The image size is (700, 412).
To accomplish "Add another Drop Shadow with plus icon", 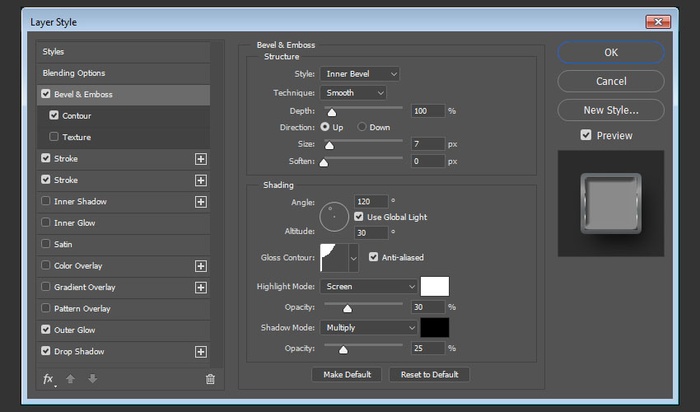I will coord(201,352).
